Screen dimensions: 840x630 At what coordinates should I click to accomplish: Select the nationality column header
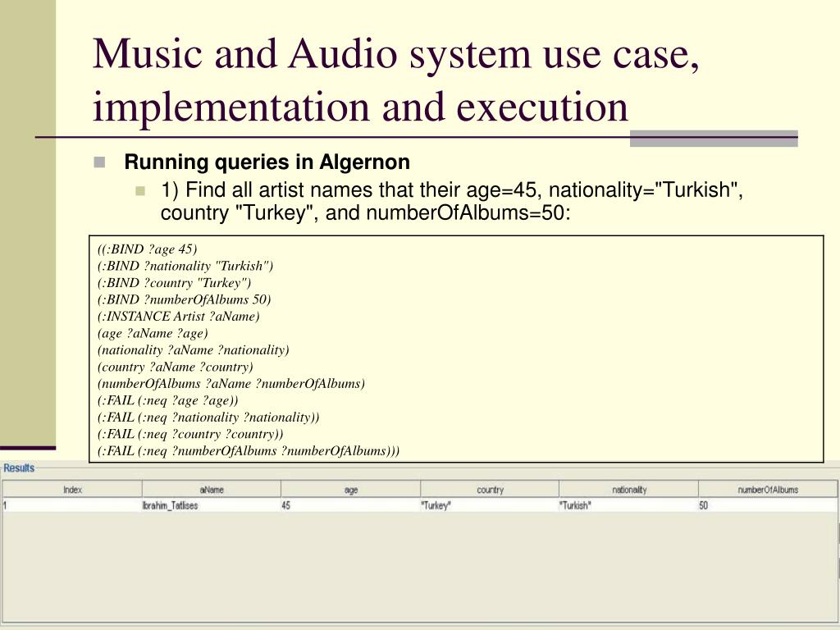tap(629, 489)
